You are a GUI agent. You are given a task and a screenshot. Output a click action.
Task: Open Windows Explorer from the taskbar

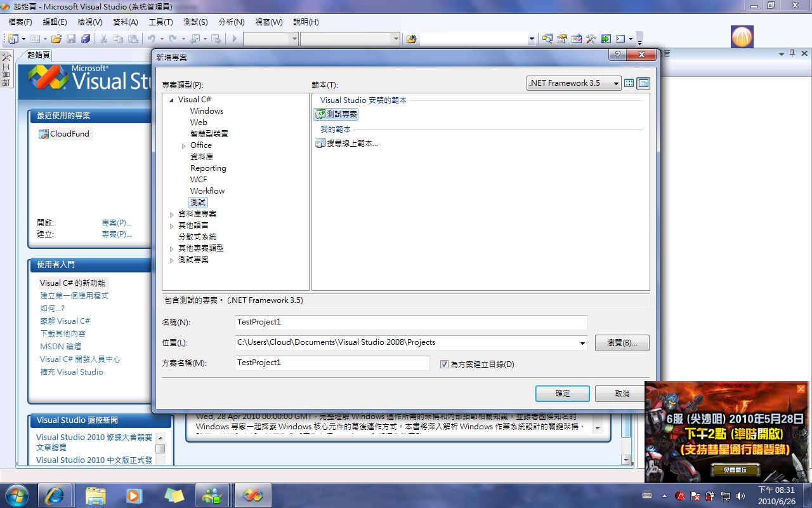(95, 495)
